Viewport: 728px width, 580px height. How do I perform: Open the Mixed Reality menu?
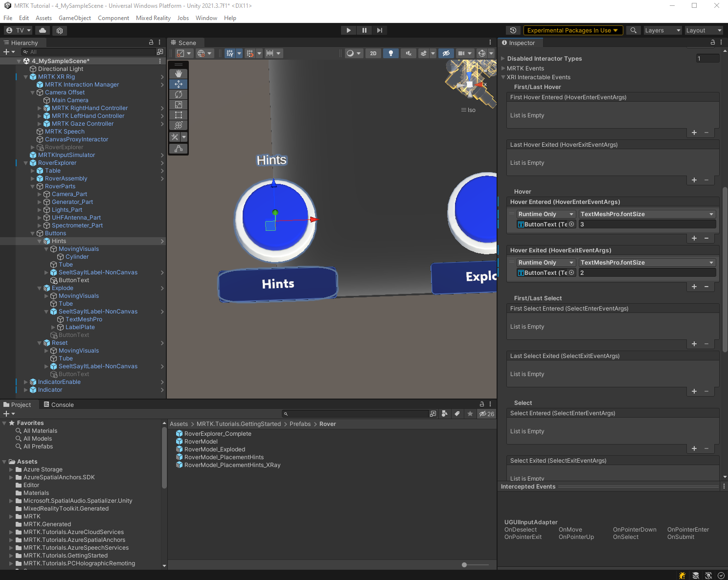click(x=153, y=18)
